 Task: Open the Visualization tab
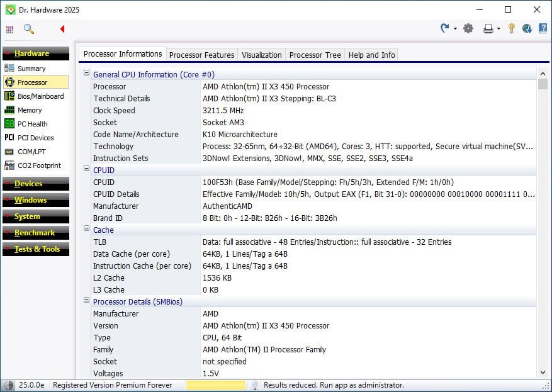(x=261, y=55)
